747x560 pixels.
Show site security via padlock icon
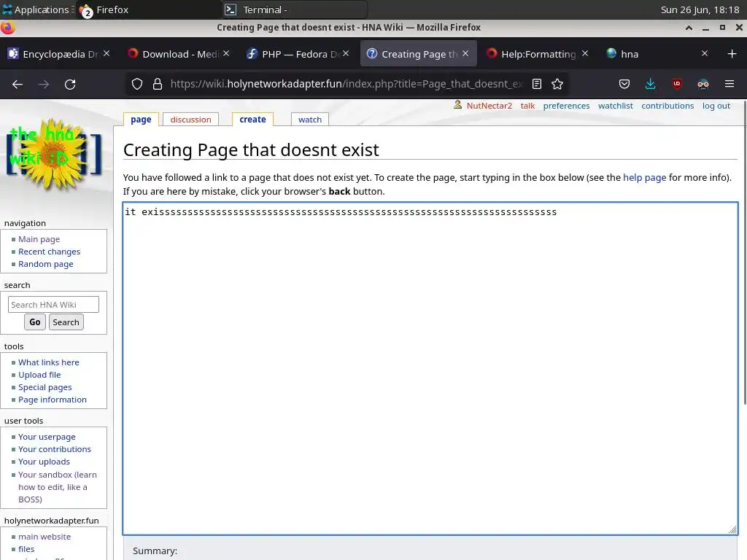click(x=158, y=85)
